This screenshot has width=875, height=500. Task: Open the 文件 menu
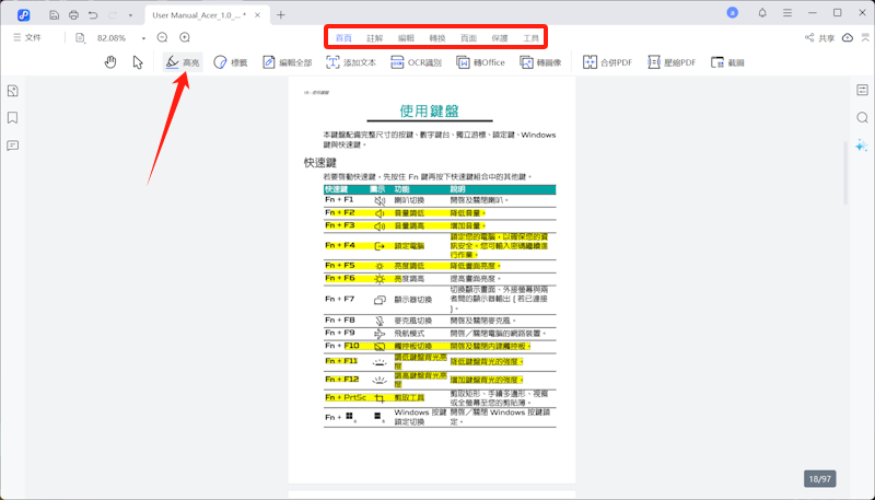pos(27,37)
